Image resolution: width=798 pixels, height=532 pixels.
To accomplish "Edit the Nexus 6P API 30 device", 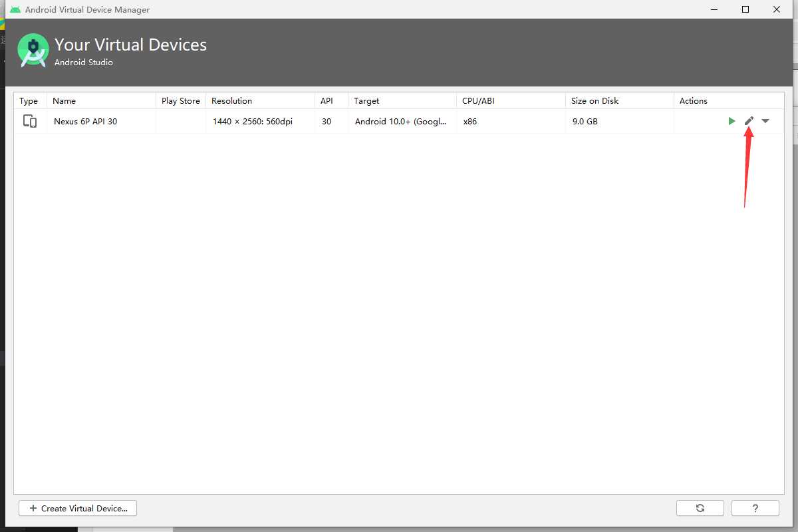I will coord(749,121).
